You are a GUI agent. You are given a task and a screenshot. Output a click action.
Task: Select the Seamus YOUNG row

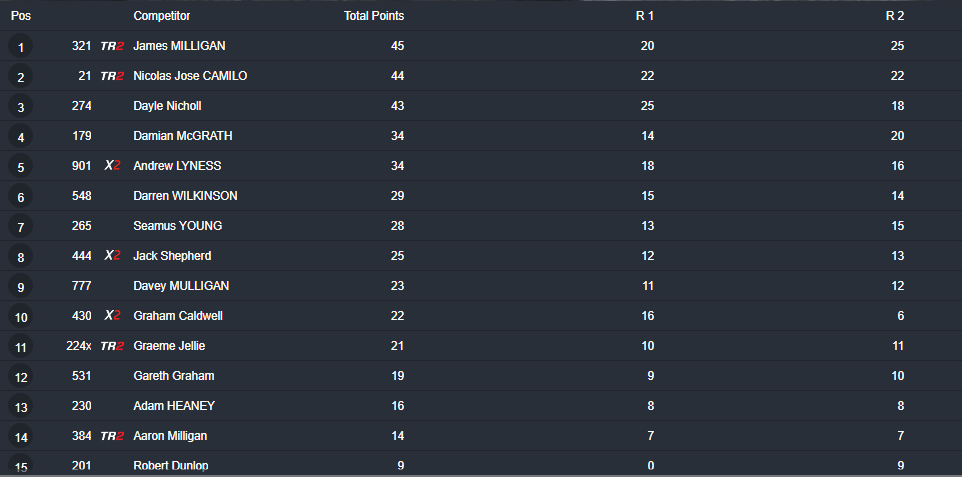[481, 226]
